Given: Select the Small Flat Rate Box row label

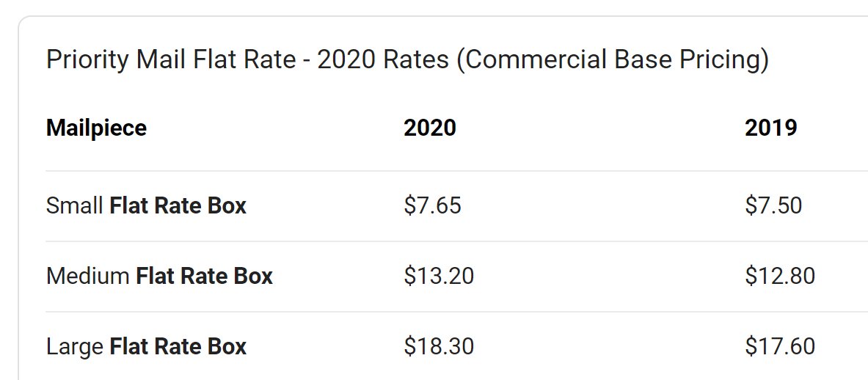Looking at the screenshot, I should (146, 205).
